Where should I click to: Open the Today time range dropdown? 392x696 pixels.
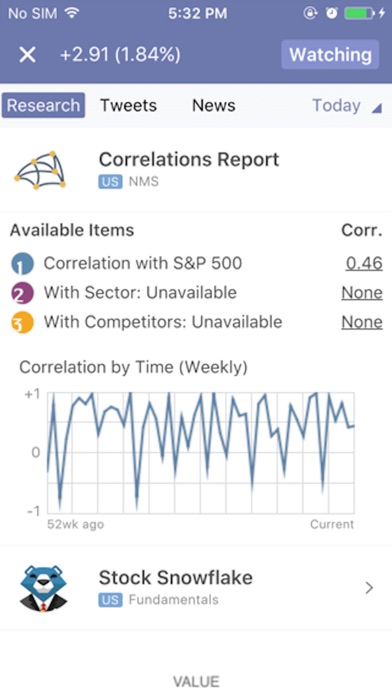pos(347,106)
